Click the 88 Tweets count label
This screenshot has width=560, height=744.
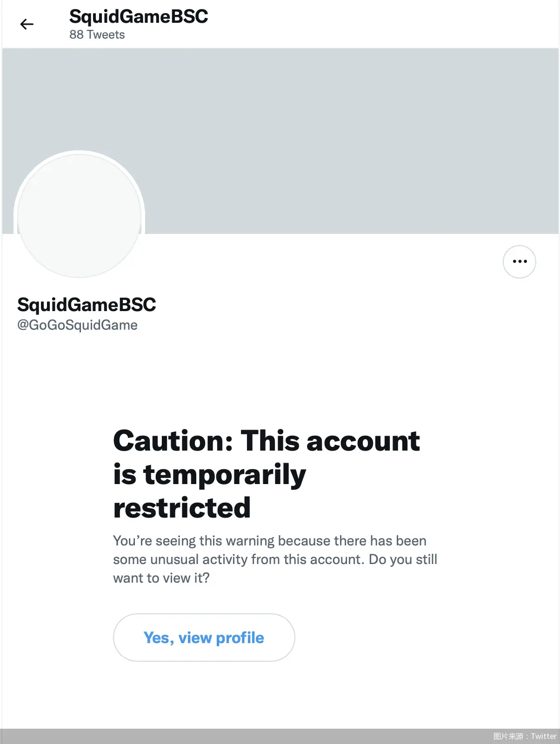(x=97, y=35)
